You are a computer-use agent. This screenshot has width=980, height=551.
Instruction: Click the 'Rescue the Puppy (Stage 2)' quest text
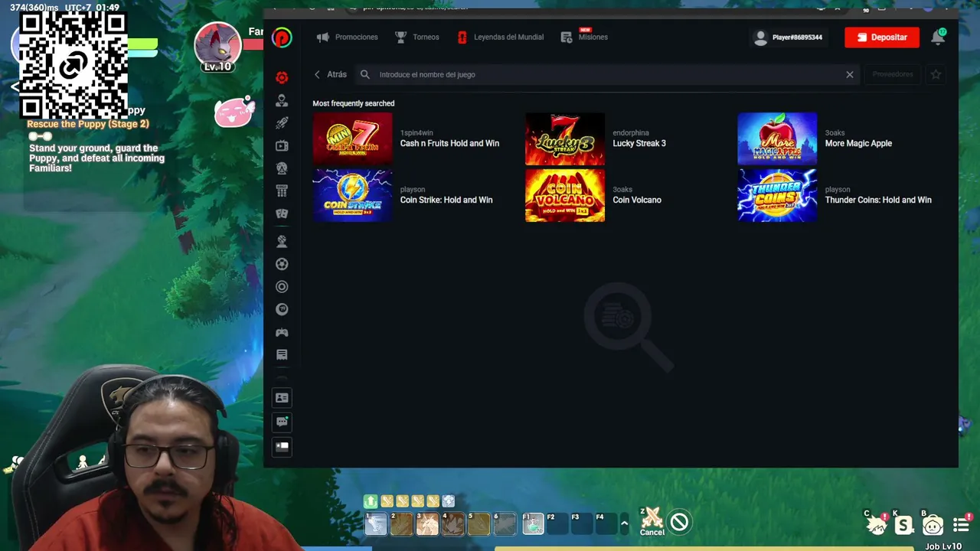point(88,124)
